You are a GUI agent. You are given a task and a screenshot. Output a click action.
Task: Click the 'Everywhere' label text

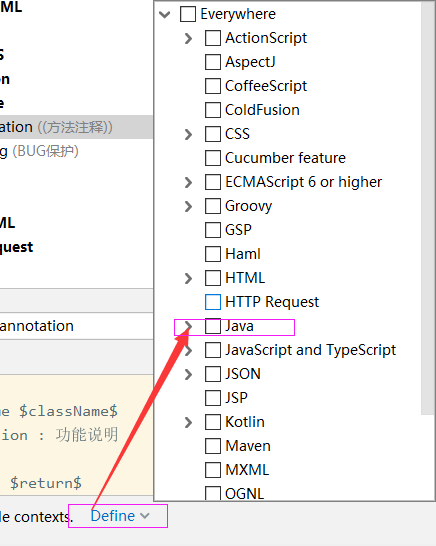238,14
